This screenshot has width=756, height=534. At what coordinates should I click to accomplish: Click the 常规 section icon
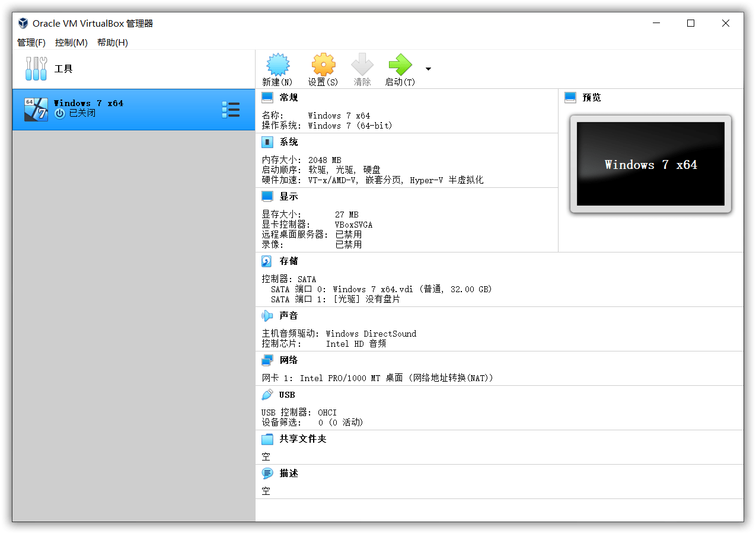(x=267, y=97)
